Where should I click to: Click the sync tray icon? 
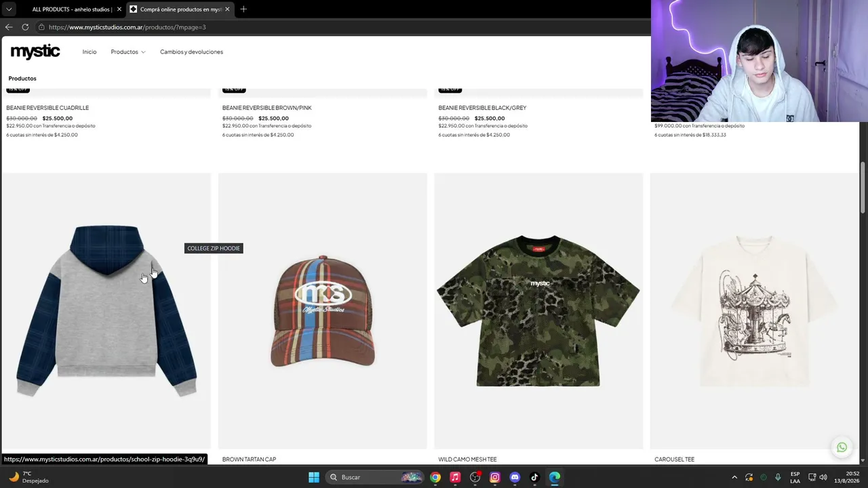[749, 477]
